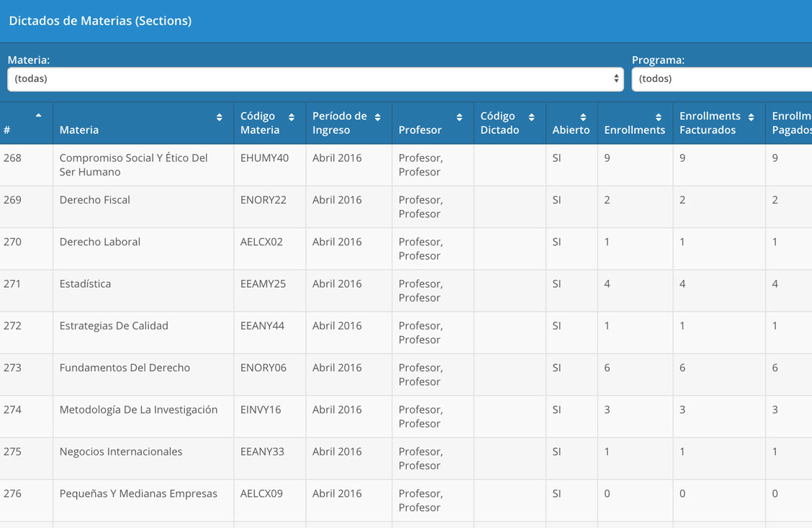The image size is (812, 528).
Task: Click the Materia column header label
Action: pyautogui.click(x=78, y=130)
